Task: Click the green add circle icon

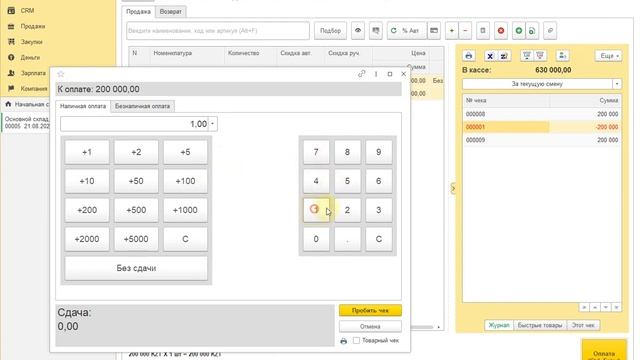Action: [519, 31]
